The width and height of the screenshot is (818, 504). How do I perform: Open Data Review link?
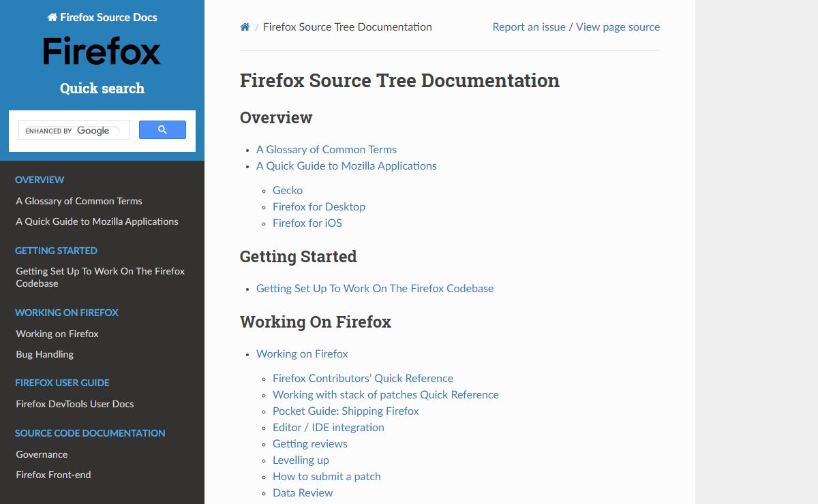point(303,492)
